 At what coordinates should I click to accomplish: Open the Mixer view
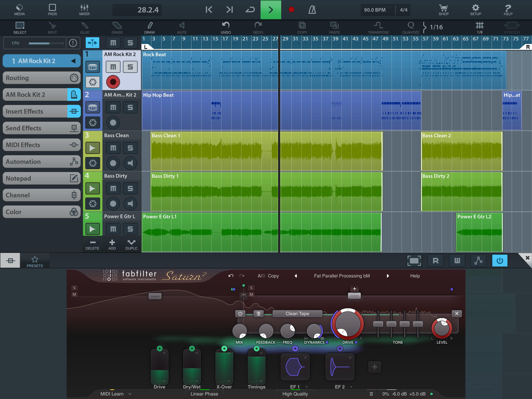click(x=84, y=10)
